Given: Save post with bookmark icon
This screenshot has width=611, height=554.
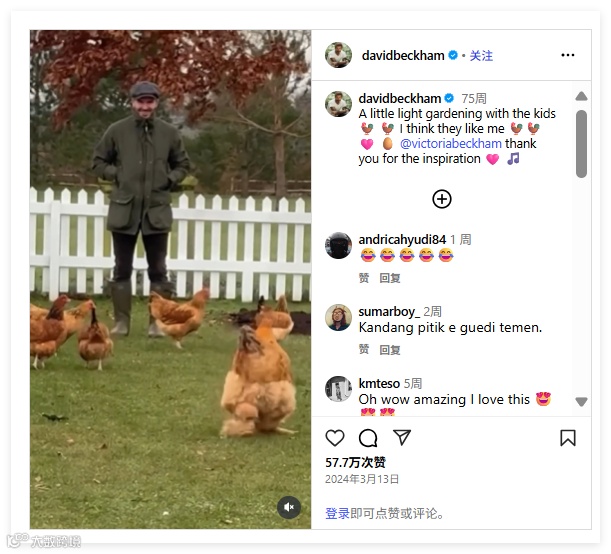Looking at the screenshot, I should 568,438.
